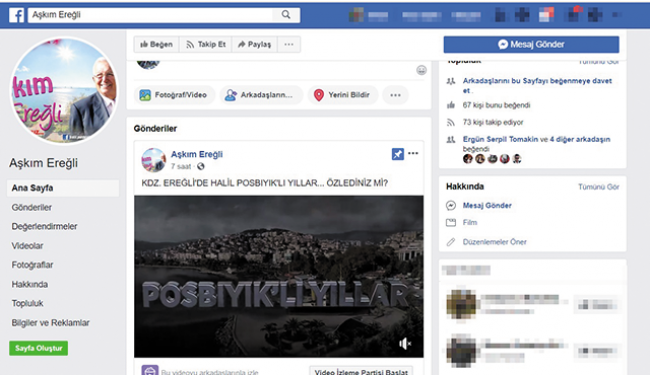This screenshot has width=650, height=375.
Task: Click the green Sayfa Oluştur button
Action: (x=39, y=348)
